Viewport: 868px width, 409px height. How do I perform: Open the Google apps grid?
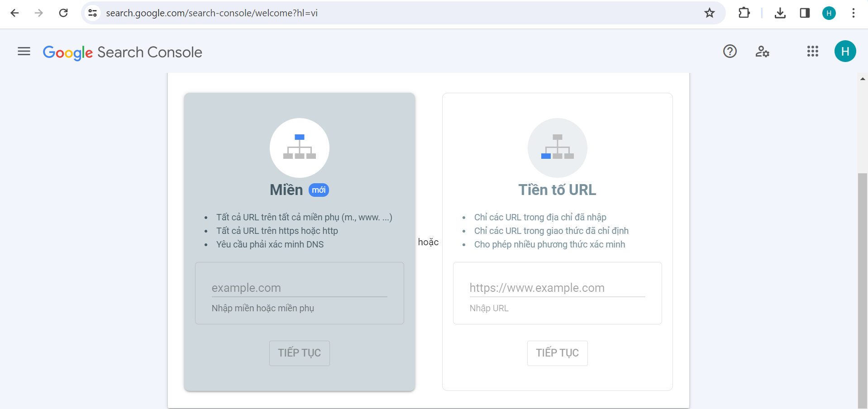click(x=812, y=52)
